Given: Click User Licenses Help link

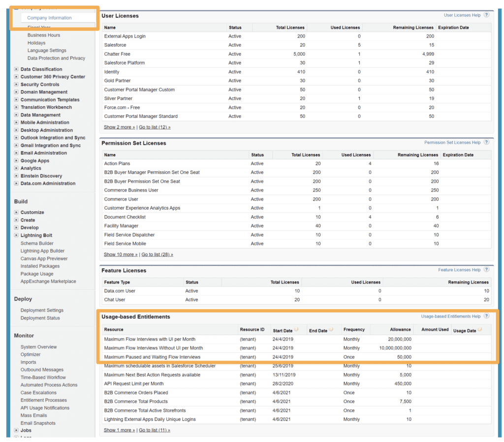Looking at the screenshot, I should pyautogui.click(x=462, y=15).
